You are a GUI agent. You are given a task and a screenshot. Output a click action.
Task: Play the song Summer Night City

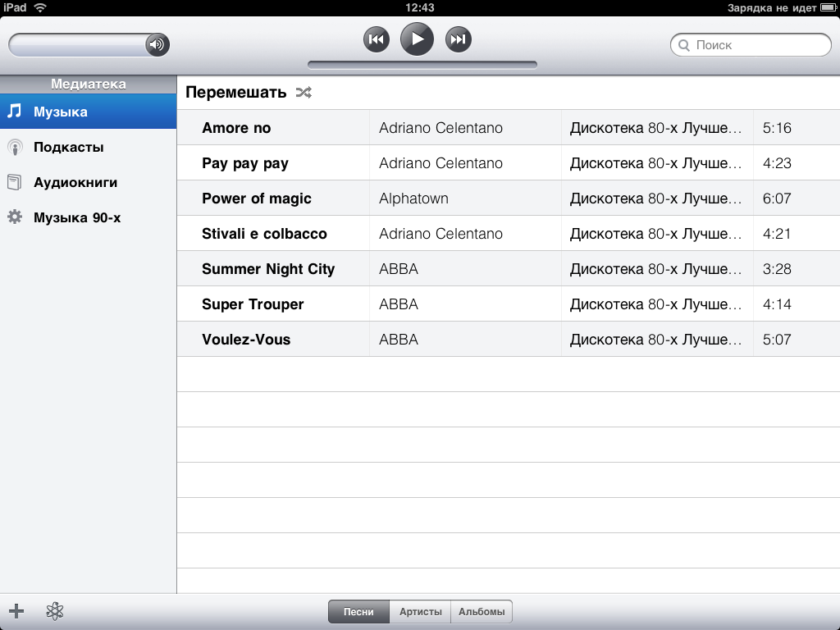[x=268, y=269]
